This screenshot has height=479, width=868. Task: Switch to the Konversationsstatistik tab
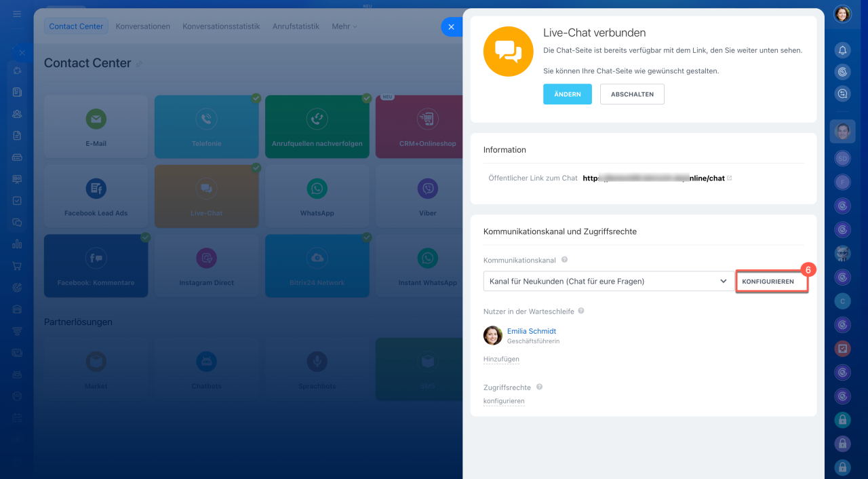[221, 26]
